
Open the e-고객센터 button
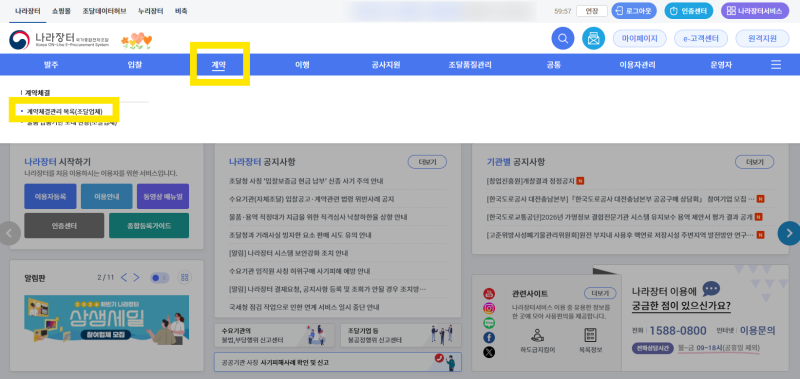point(701,38)
